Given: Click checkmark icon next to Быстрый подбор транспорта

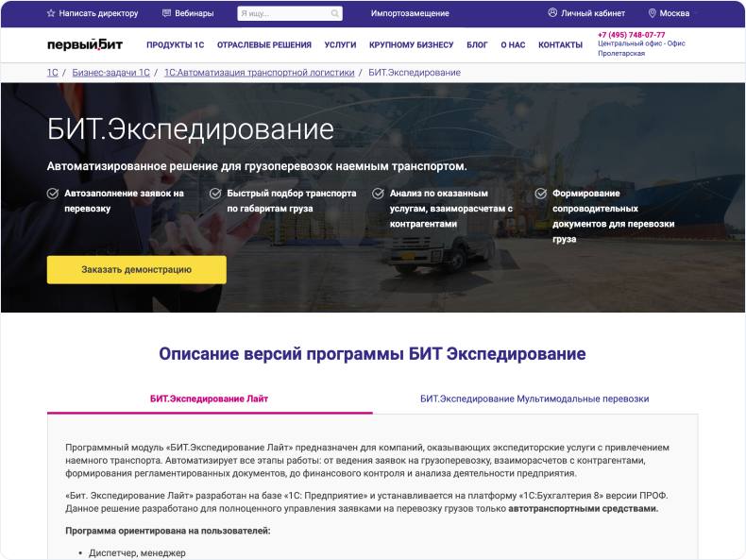Looking at the screenshot, I should pos(215,194).
